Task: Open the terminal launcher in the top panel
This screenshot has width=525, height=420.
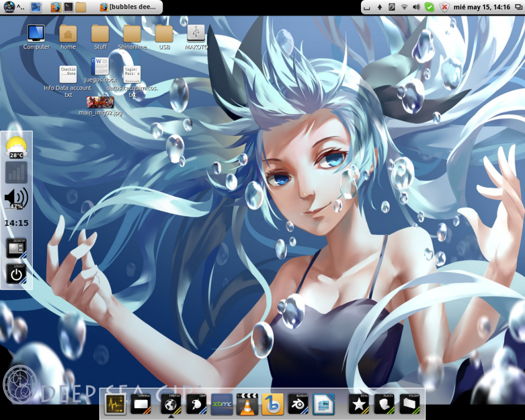Action: click(x=68, y=7)
